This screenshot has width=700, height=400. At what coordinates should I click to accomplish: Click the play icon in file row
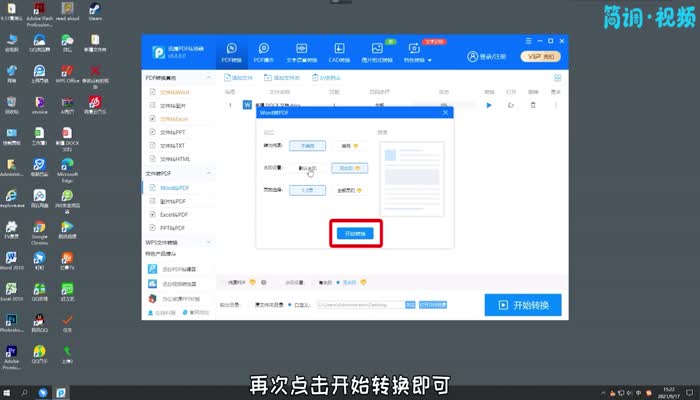[489, 105]
